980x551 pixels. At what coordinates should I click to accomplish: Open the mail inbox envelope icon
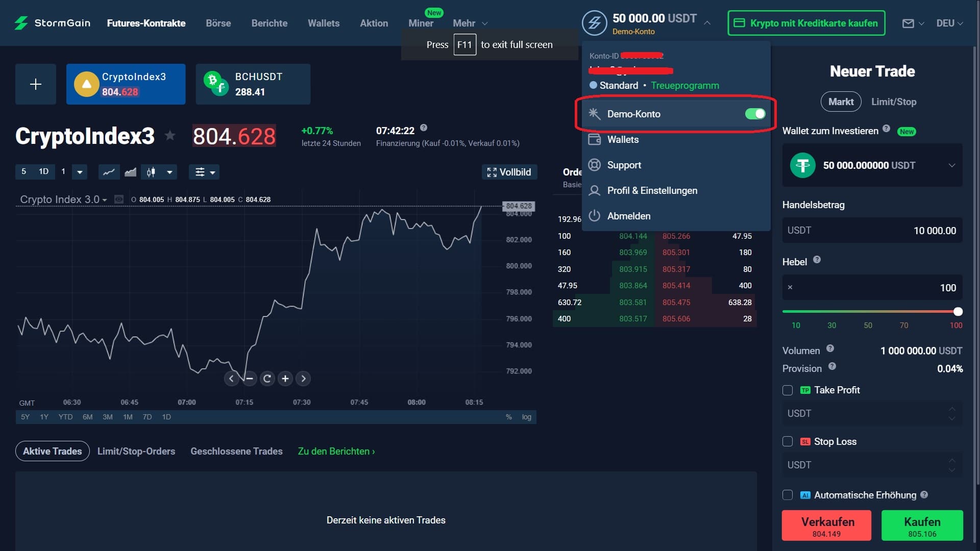908,23
